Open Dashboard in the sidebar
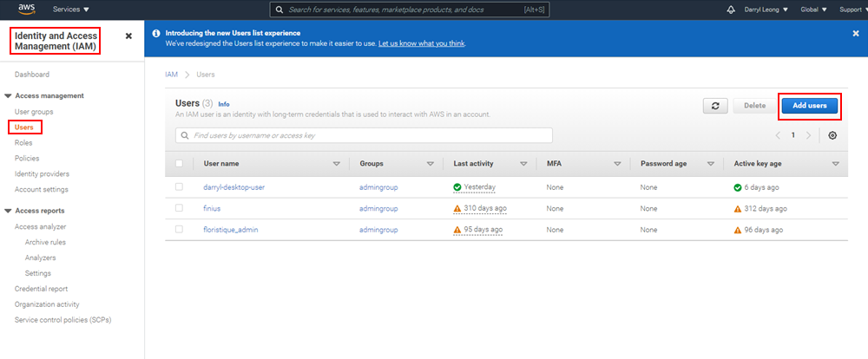This screenshot has width=868, height=359. (x=32, y=75)
